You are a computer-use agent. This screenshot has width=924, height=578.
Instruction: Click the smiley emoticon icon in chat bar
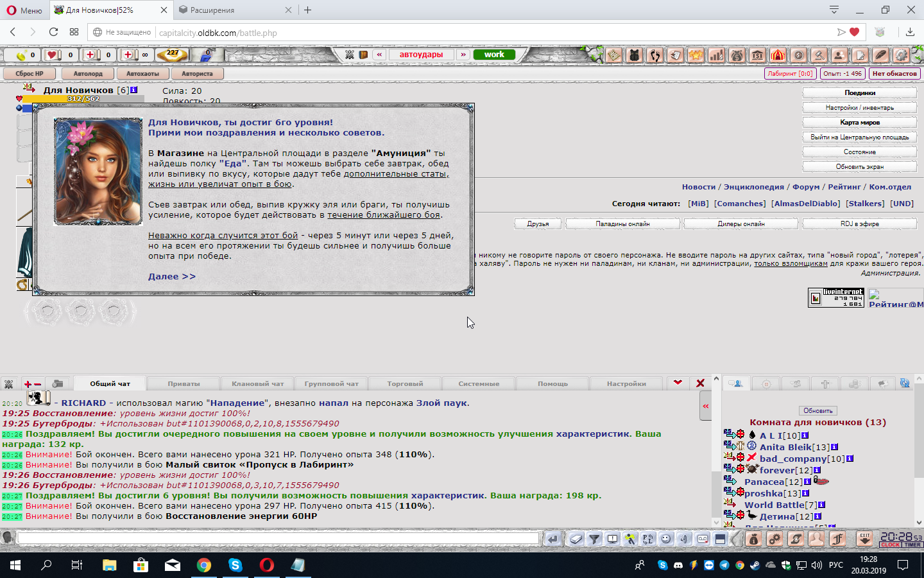(666, 539)
